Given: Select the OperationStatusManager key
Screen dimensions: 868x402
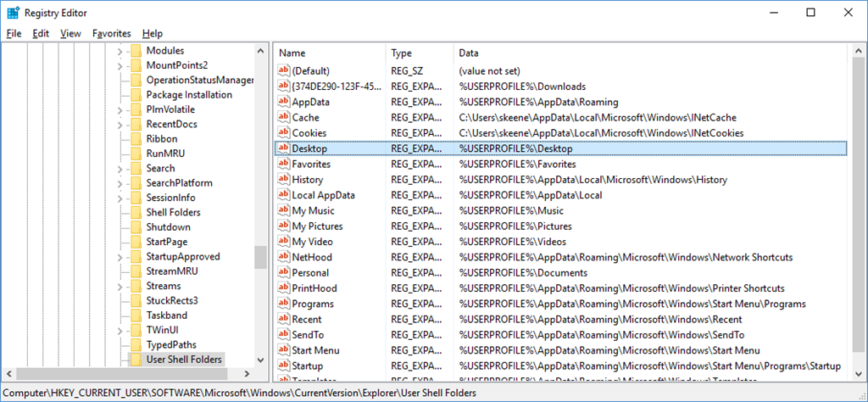Looking at the screenshot, I should tap(200, 80).
